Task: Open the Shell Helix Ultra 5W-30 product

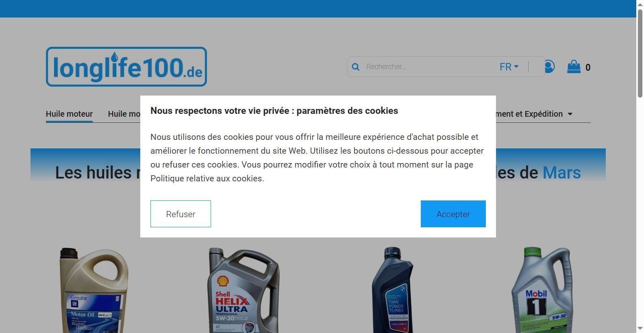Action: coord(243,290)
